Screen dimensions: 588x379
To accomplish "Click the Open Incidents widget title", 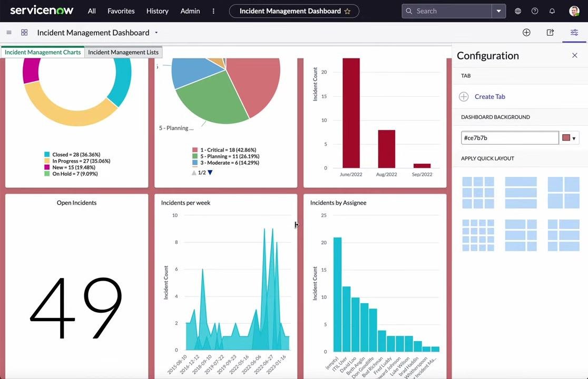I will [x=76, y=203].
